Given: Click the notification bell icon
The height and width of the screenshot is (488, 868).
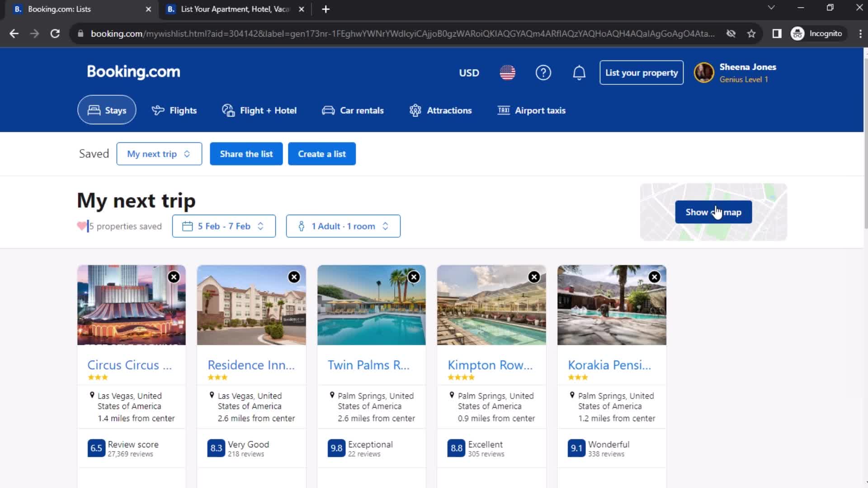Looking at the screenshot, I should (x=579, y=72).
